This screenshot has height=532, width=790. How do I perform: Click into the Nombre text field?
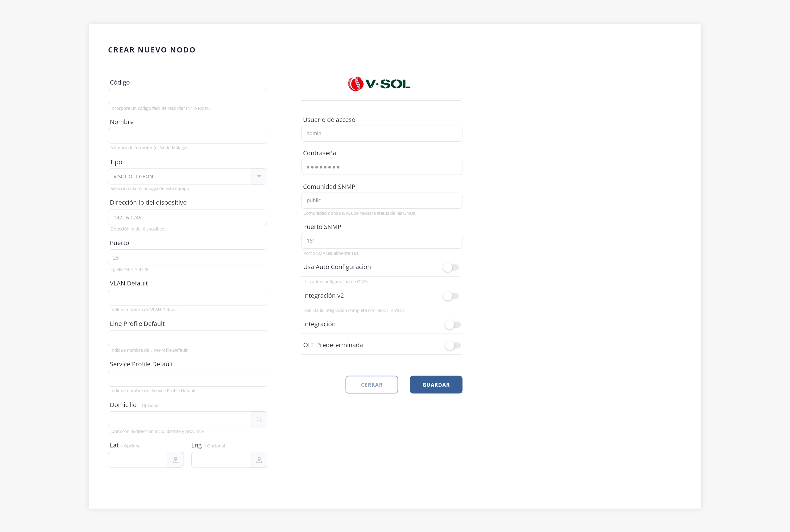point(187,136)
